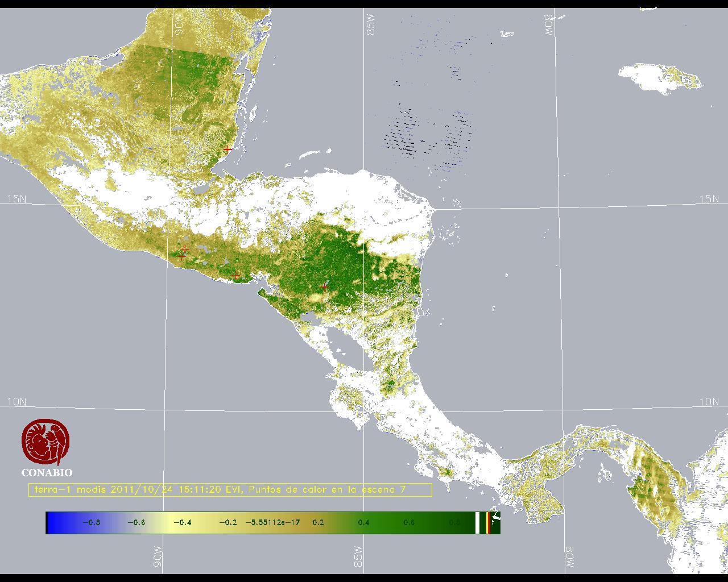The width and height of the screenshot is (728, 582).
Task: Click the CONABIO text label under the logo
Action: point(47,473)
